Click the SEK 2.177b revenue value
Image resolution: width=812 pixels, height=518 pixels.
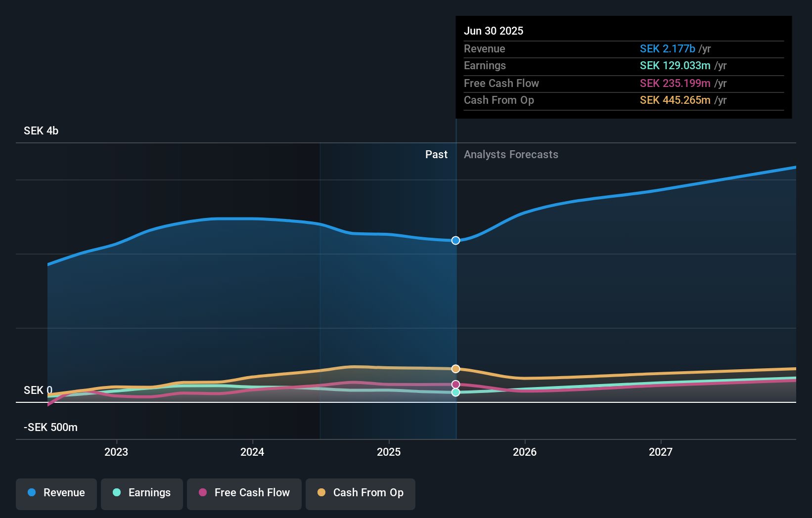(x=668, y=49)
